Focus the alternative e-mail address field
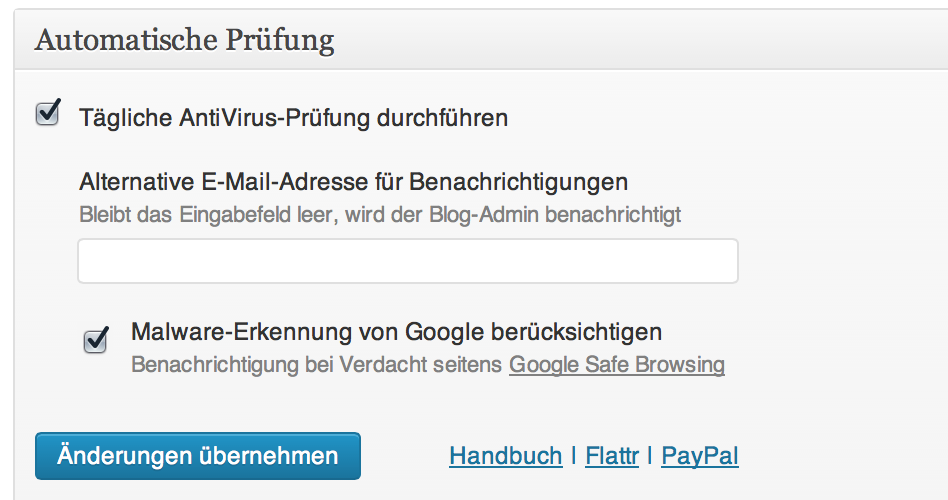948x500 pixels. 408,261
